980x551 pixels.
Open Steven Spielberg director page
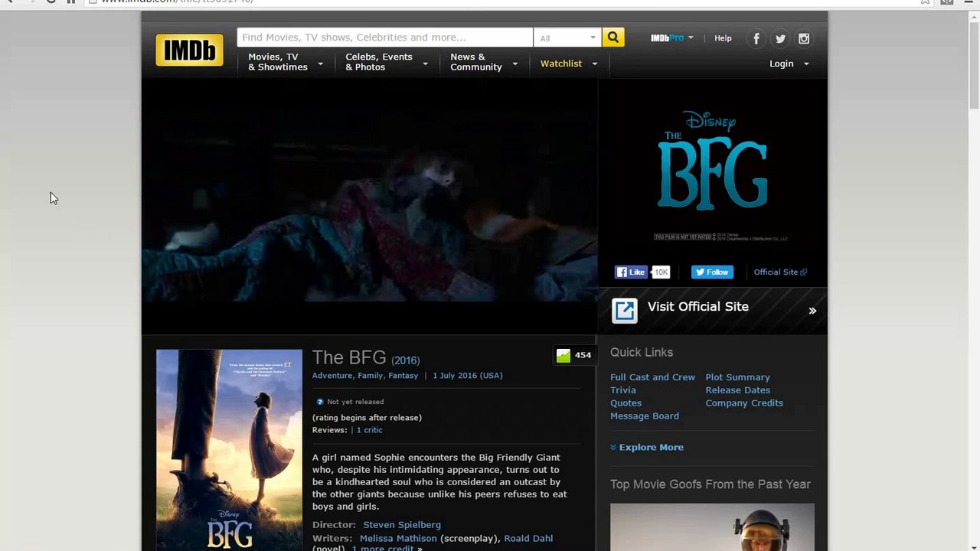click(402, 525)
